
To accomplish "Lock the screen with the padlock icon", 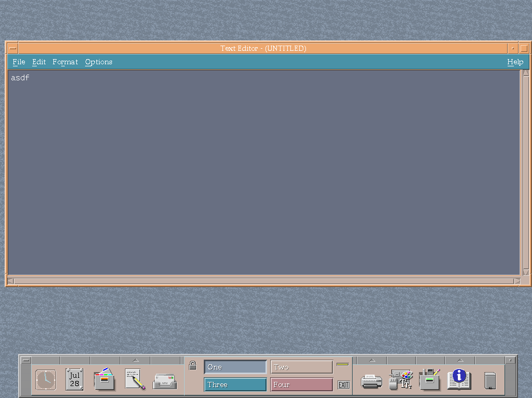I will click(x=192, y=365).
